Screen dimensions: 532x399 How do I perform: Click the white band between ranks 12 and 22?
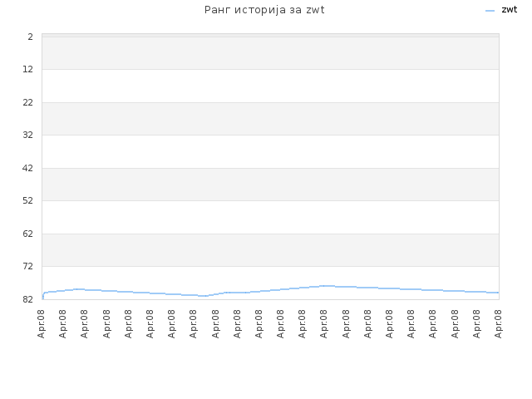pyautogui.click(x=270, y=86)
